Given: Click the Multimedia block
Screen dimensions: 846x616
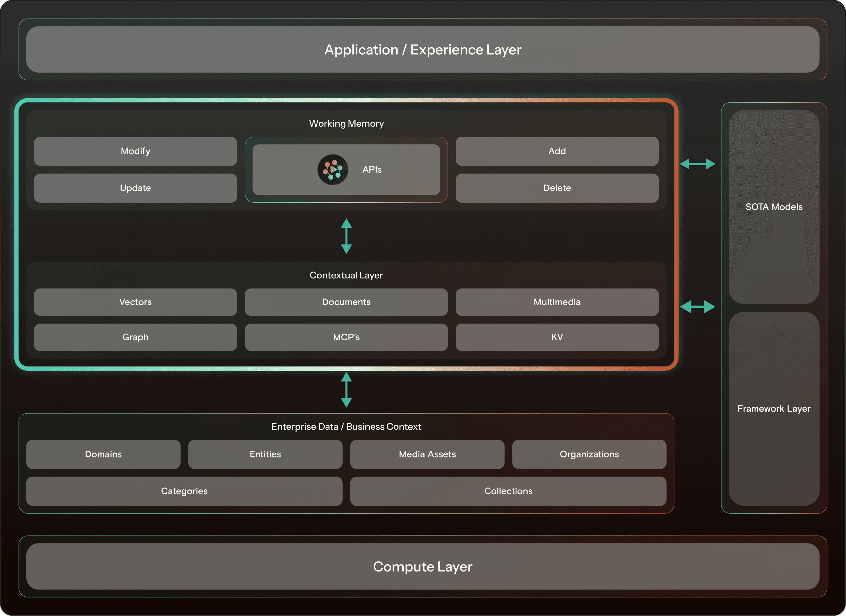Looking at the screenshot, I should (x=557, y=302).
